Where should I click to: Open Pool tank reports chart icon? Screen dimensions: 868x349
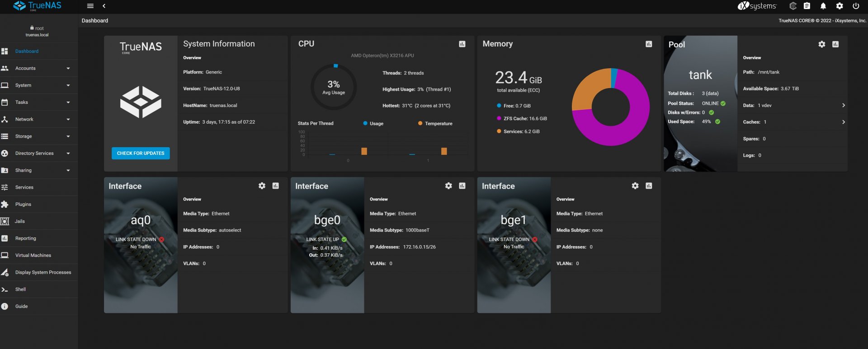(835, 44)
